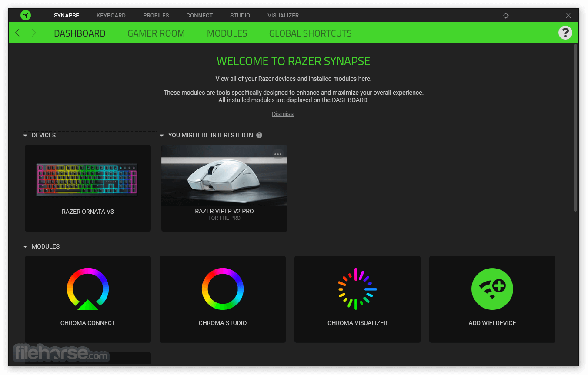588x375 pixels.
Task: Open the settings gear icon
Action: coord(506,16)
